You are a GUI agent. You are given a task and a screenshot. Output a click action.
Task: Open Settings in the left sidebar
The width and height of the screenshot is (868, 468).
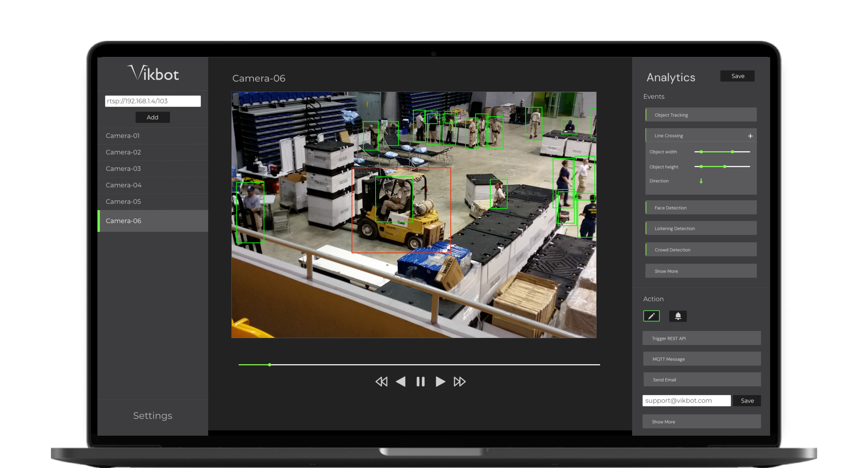153,415
